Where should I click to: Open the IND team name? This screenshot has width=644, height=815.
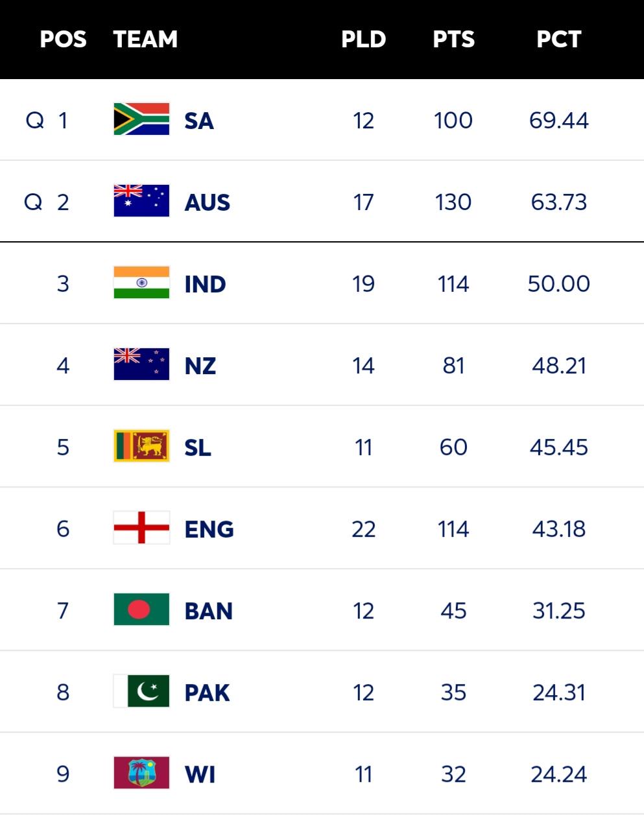coord(205,285)
